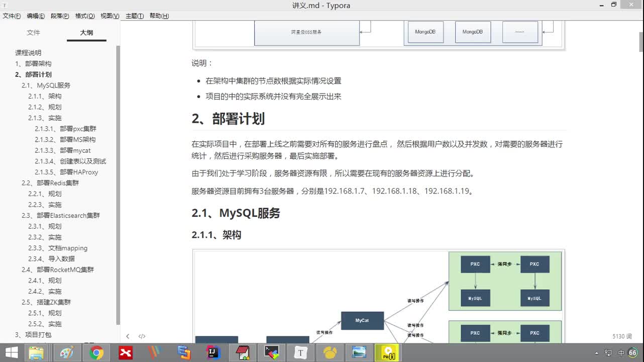Launch Google Chrome from taskbar

[96, 353]
